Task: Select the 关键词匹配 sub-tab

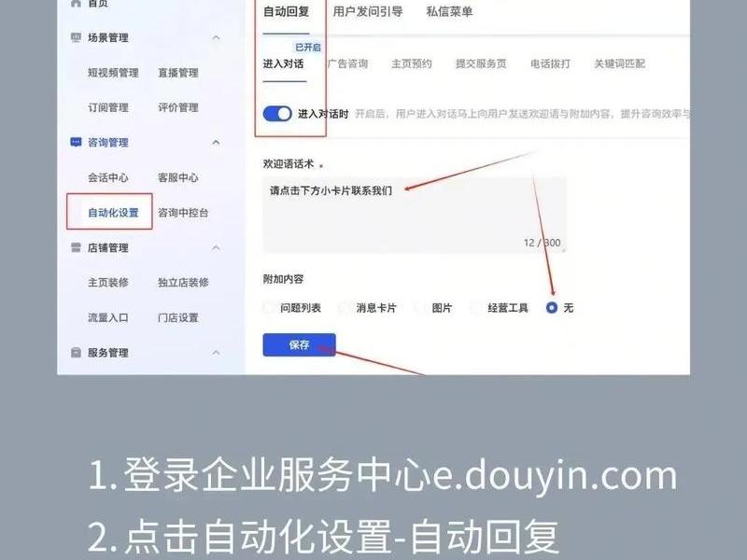Action: coord(619,63)
